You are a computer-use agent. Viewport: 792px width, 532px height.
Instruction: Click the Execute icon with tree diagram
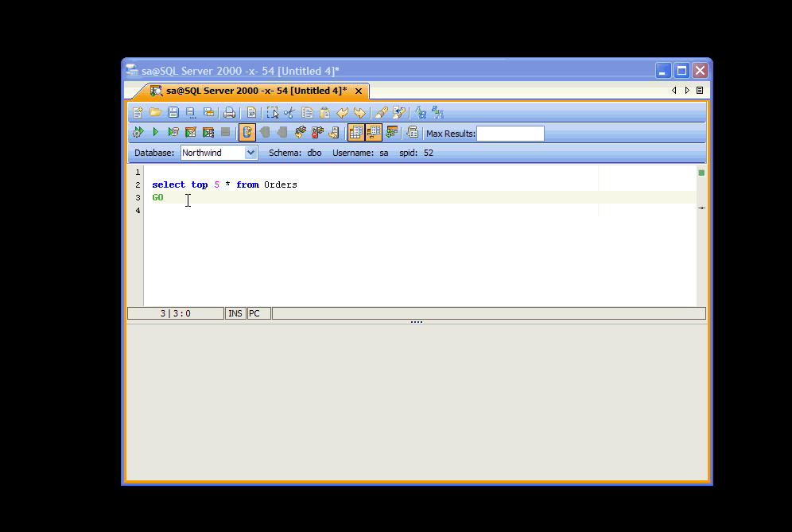[x=208, y=132]
